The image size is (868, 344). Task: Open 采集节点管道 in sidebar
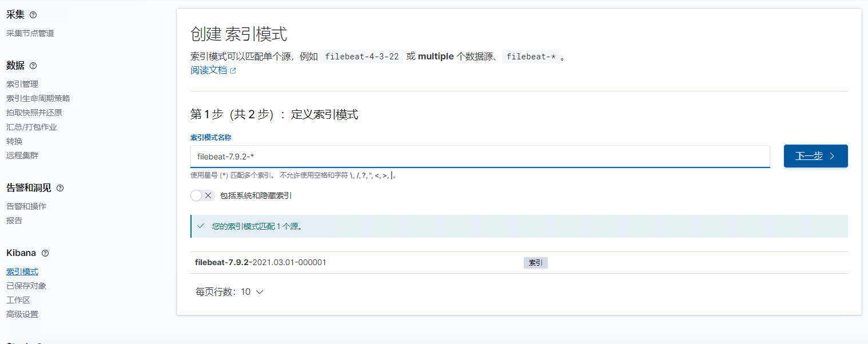click(x=30, y=33)
